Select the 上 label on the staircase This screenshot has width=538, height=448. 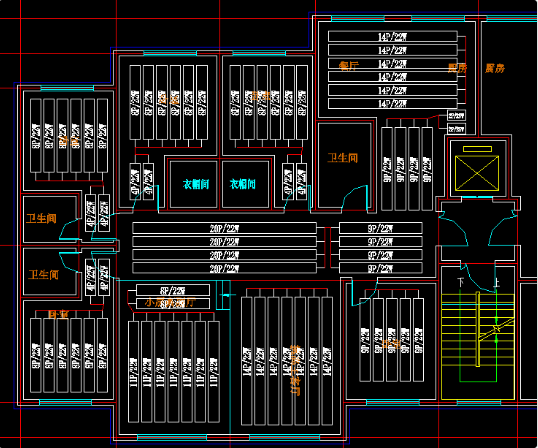click(x=496, y=283)
